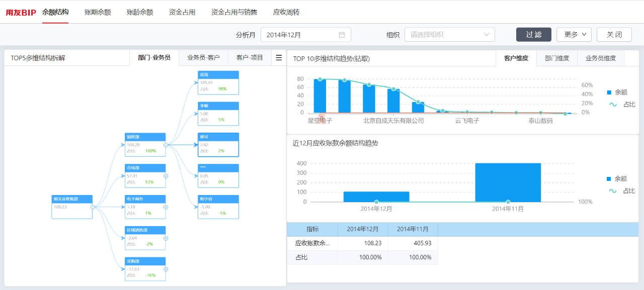Viewport: 644px width, 290px height.
Task: Open the 更多 dropdown menu
Action: coord(574,35)
